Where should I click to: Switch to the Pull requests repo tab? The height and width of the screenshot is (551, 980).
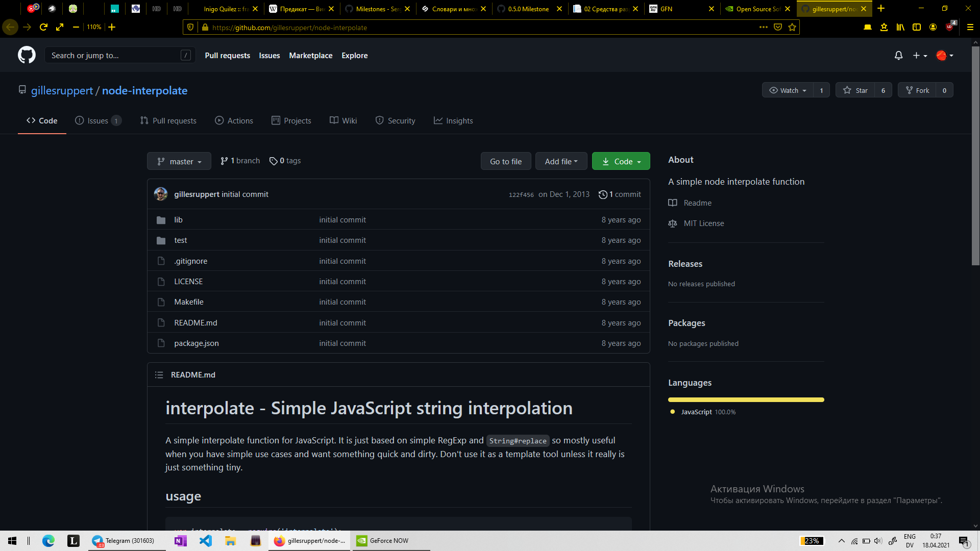pyautogui.click(x=168, y=120)
